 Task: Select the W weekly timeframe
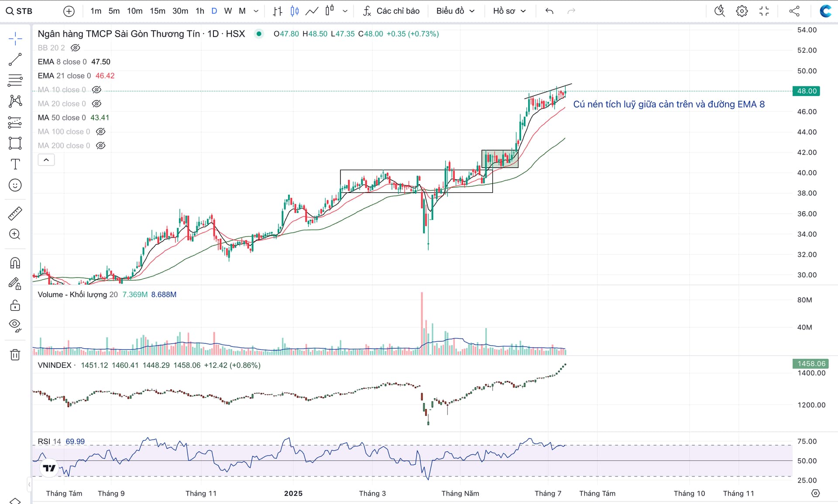coord(228,11)
